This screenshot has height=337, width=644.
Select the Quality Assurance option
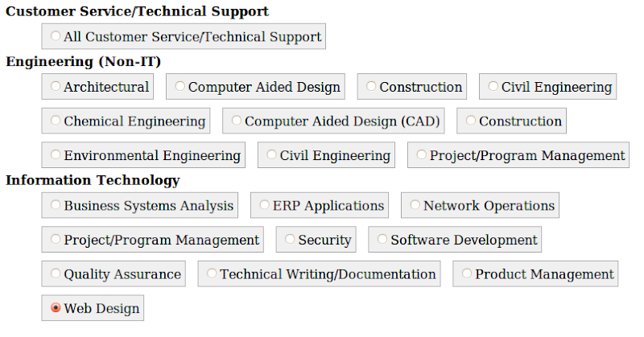point(56,274)
